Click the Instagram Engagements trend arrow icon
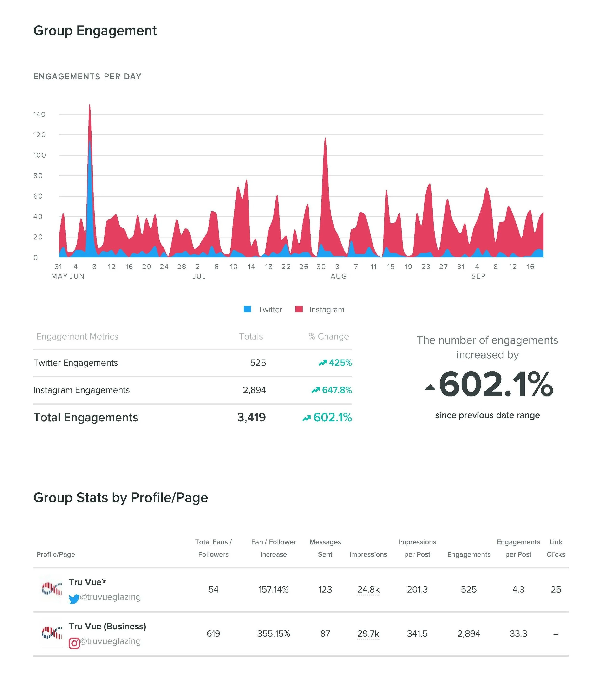This screenshot has height=700, width=602. click(x=315, y=390)
